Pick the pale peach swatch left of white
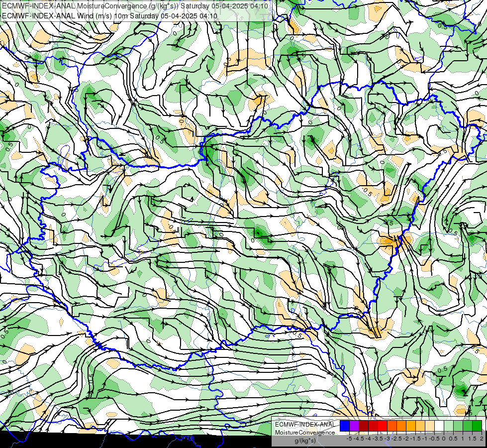487x448 pixels. coord(430,426)
